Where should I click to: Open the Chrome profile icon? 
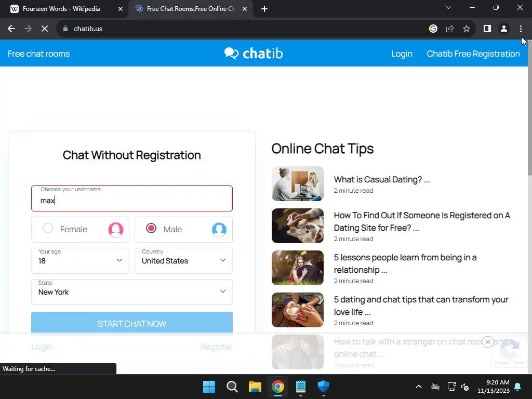[504, 29]
